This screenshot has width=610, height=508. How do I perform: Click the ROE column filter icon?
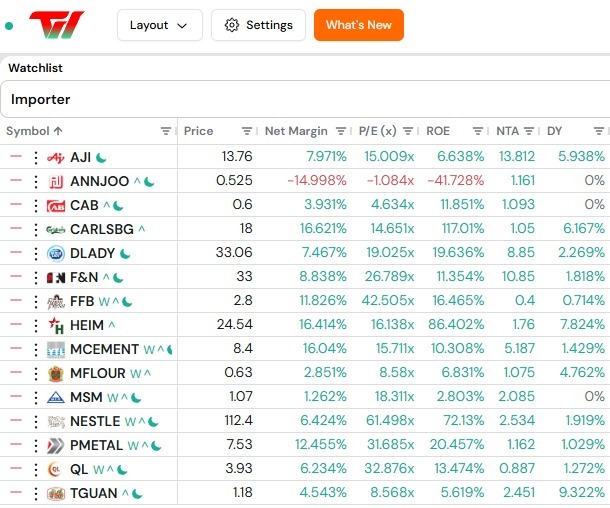coord(478,131)
